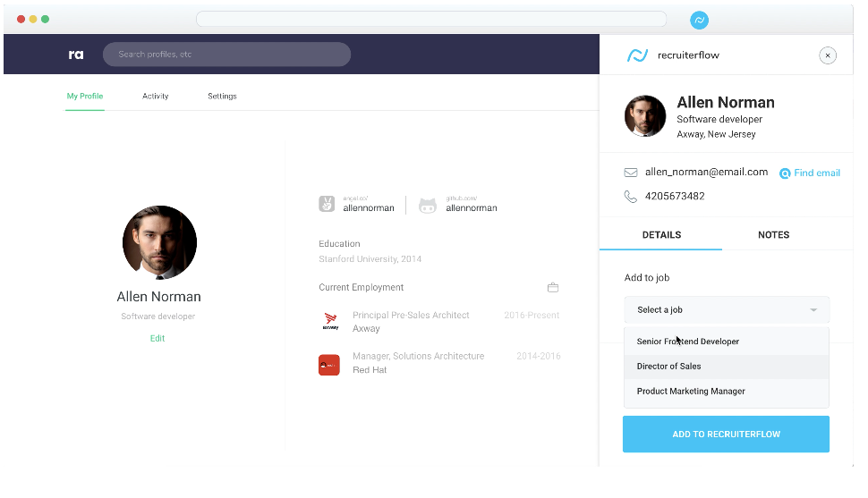Screen dimensions: 868x498
Task: Click the recruiterflow logo in panel header
Action: coord(637,55)
